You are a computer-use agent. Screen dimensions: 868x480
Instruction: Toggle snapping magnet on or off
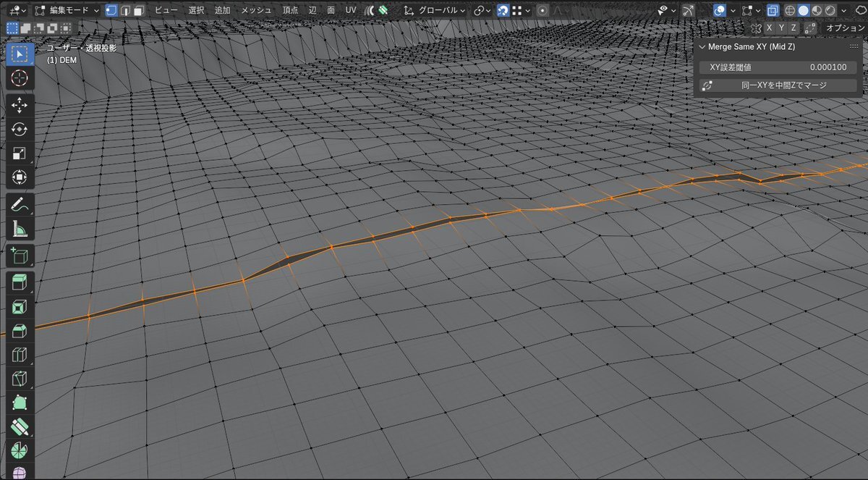tap(503, 10)
